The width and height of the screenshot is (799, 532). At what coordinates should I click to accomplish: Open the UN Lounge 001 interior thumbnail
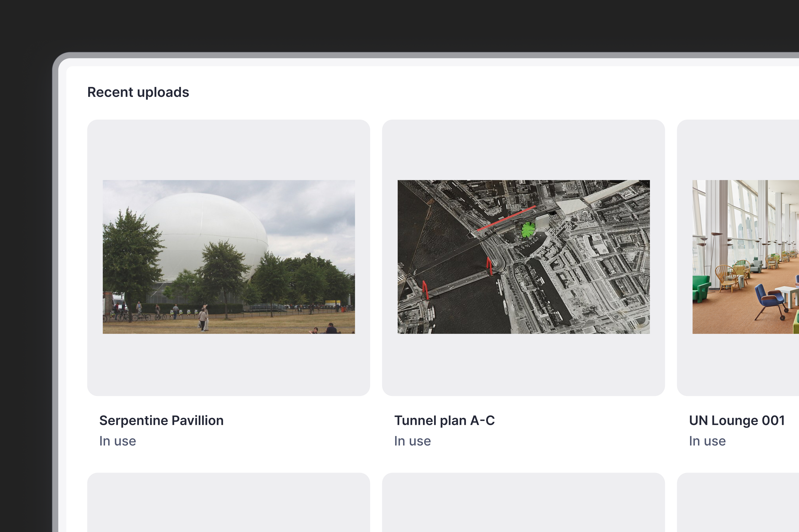tap(746, 257)
